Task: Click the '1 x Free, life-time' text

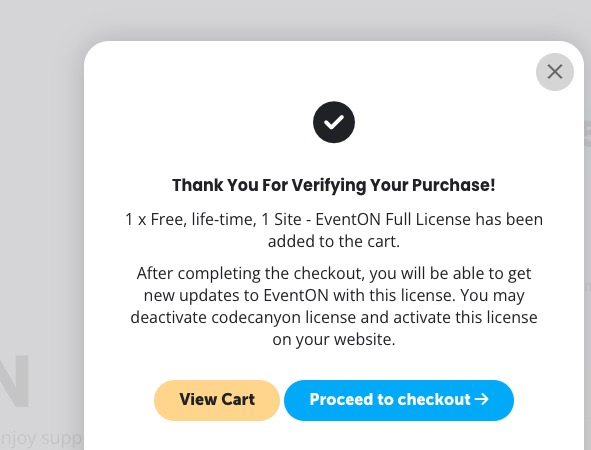Action: click(x=190, y=219)
